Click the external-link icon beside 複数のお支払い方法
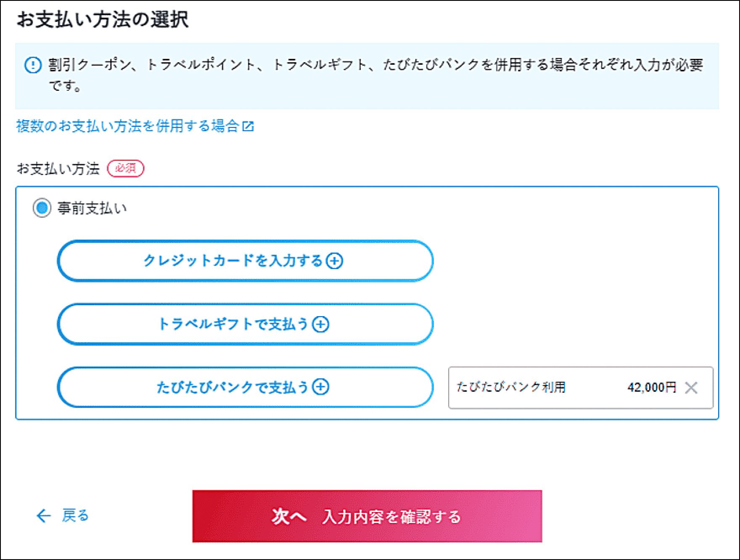Viewport: 740px width, 560px height. 248,126
